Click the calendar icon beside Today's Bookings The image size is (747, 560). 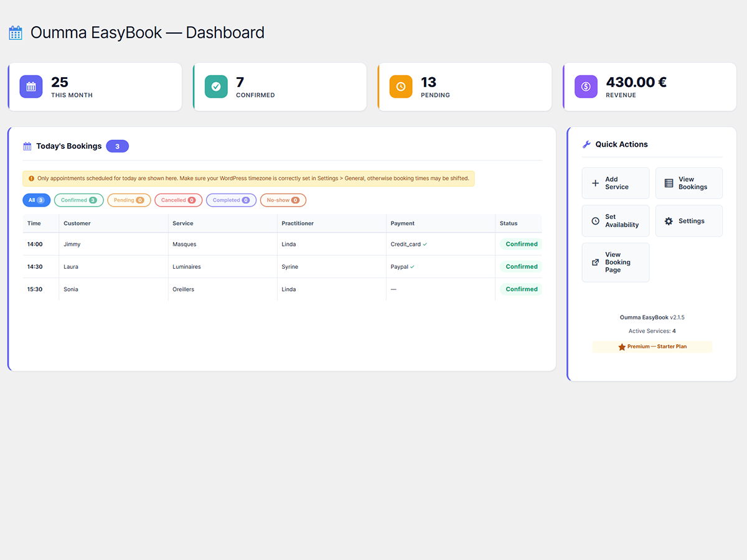(27, 146)
